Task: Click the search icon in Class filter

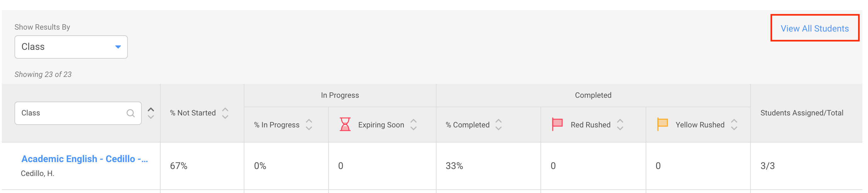Action: (x=131, y=113)
